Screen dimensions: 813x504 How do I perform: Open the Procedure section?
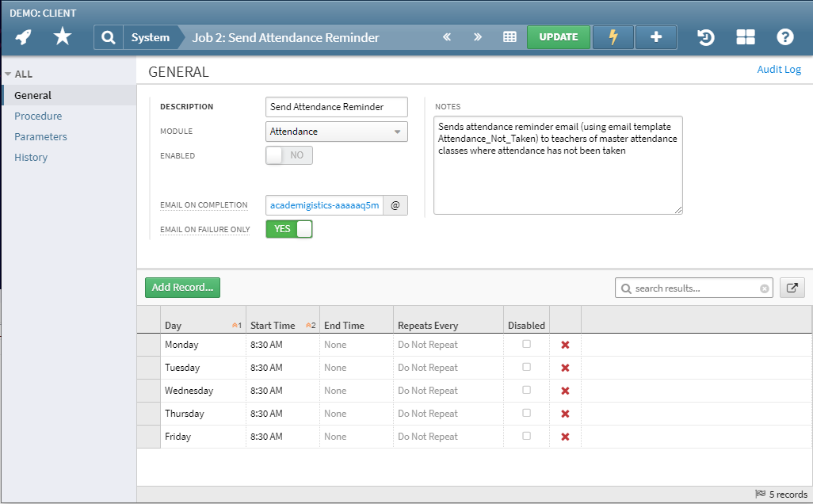[x=39, y=115]
